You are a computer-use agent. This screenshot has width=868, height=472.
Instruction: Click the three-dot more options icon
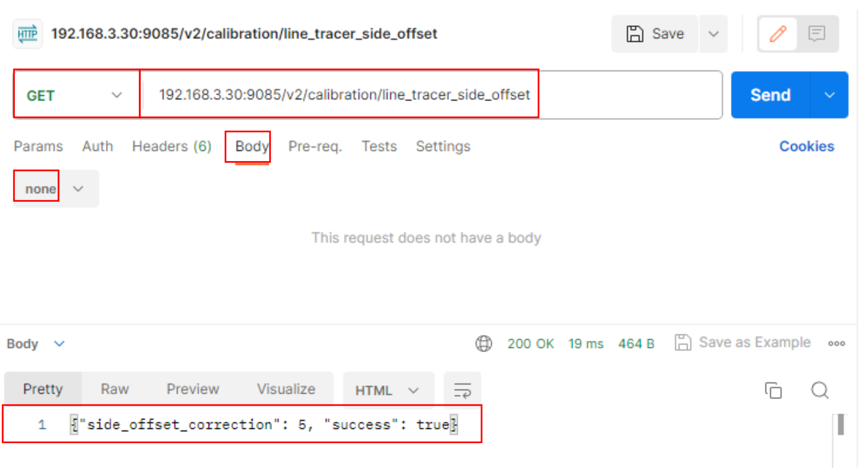click(x=836, y=343)
